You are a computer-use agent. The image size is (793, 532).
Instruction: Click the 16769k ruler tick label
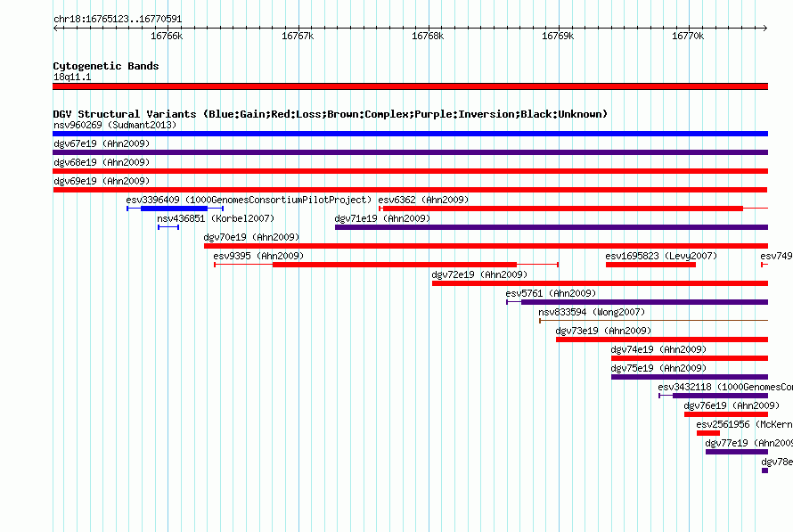[558, 36]
